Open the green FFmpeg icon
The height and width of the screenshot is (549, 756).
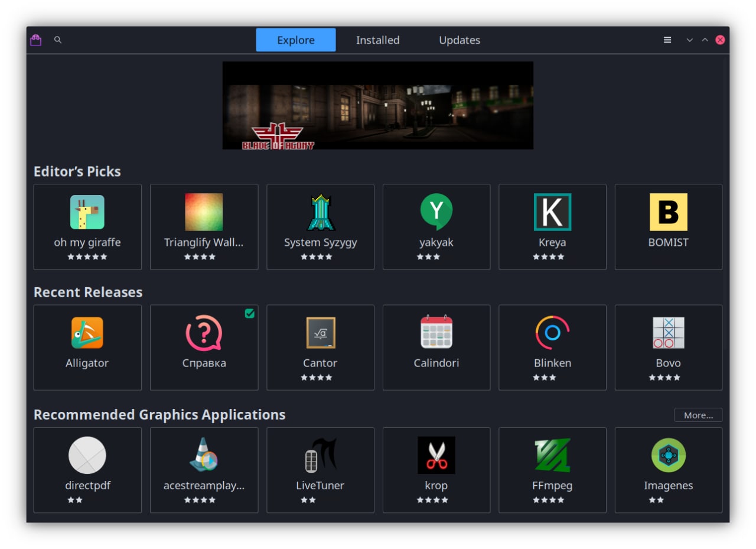552,455
